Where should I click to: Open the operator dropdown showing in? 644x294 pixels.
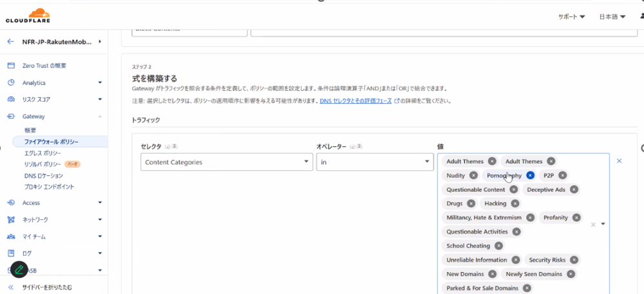[x=374, y=162]
